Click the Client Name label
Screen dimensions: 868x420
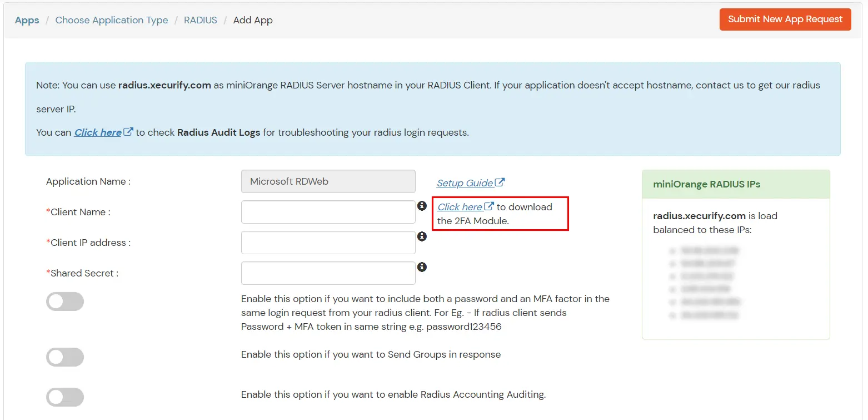click(x=78, y=212)
